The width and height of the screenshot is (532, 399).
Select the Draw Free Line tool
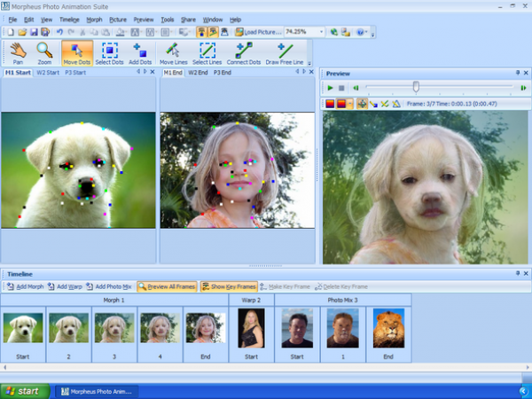tap(286, 53)
